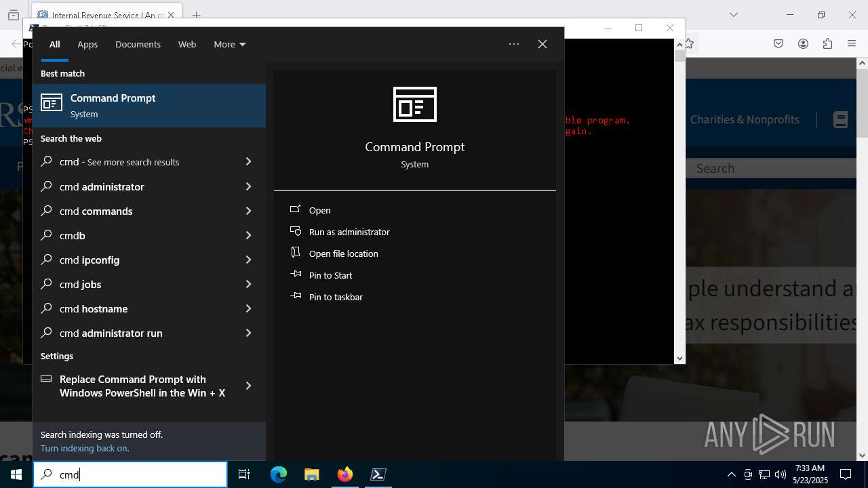This screenshot has height=488, width=868.
Task: Open Firefox account icon
Action: 803,43
